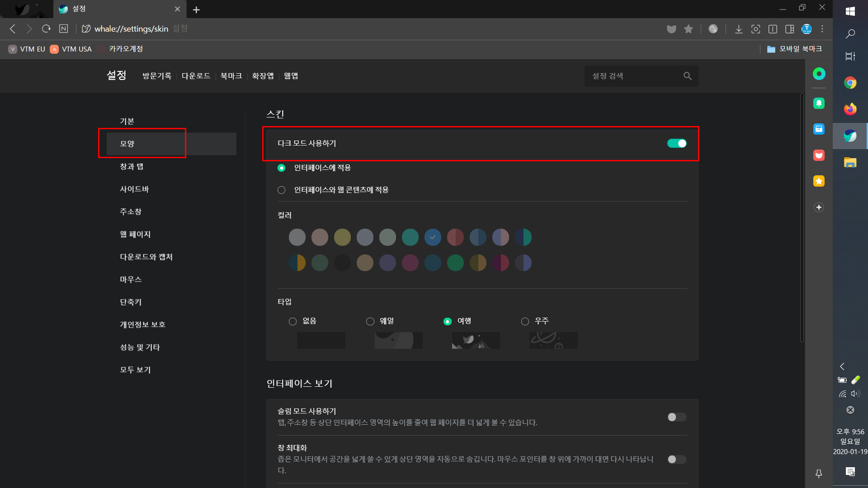Image resolution: width=868 pixels, height=488 pixels.
Task: Pin the sidebar with the pin icon
Action: point(819,474)
